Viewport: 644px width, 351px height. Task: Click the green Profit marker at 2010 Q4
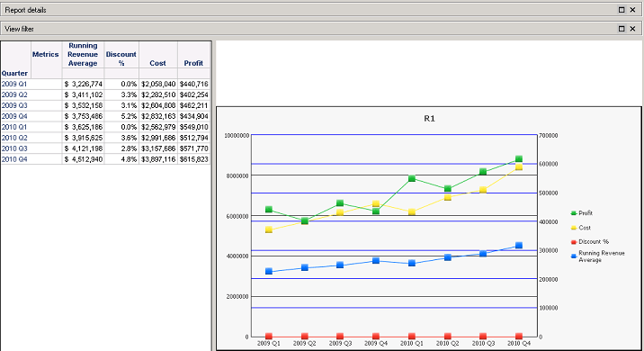[x=519, y=159]
